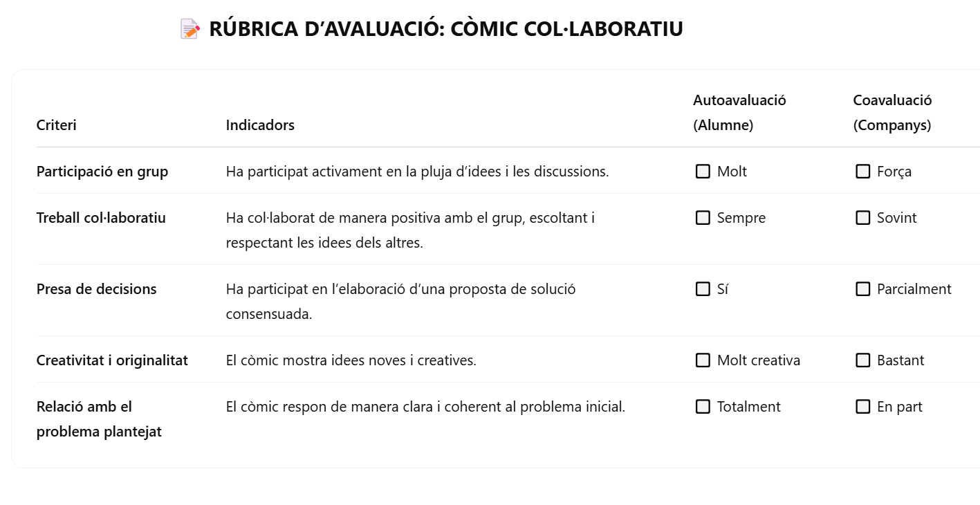Click the Rúbrica d'avaluació title text
This screenshot has height=505, width=980.
point(445,29)
